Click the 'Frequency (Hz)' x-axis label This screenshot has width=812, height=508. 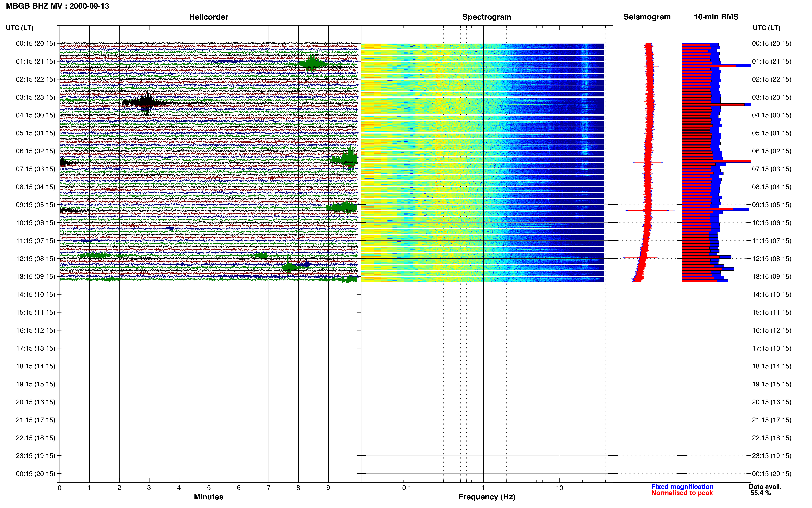(x=487, y=497)
